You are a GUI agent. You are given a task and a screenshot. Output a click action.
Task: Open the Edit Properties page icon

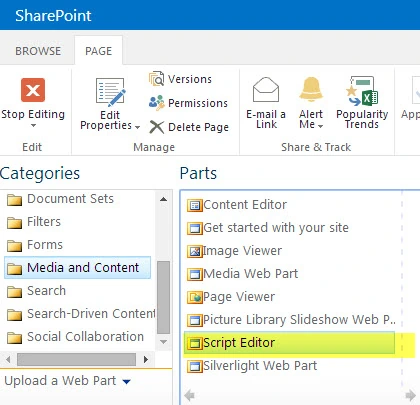coord(111,92)
